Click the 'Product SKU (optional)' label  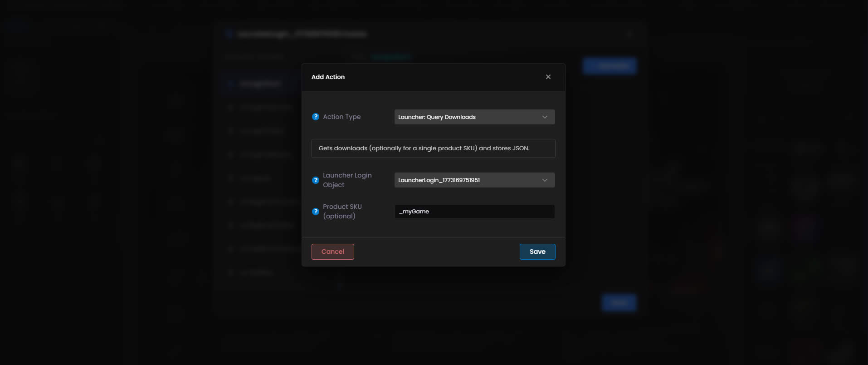[342, 212]
